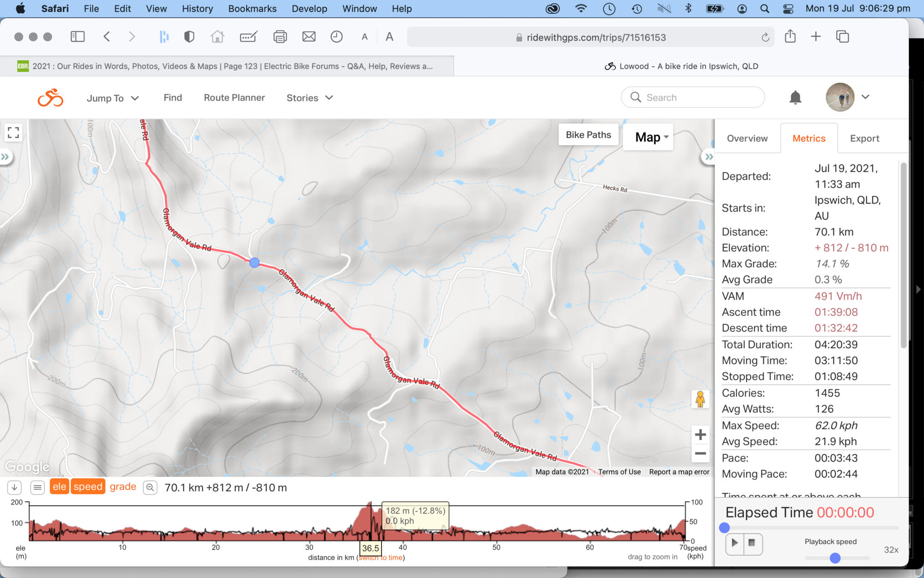The height and width of the screenshot is (578, 924).
Task: Open the notifications bell
Action: click(x=795, y=98)
